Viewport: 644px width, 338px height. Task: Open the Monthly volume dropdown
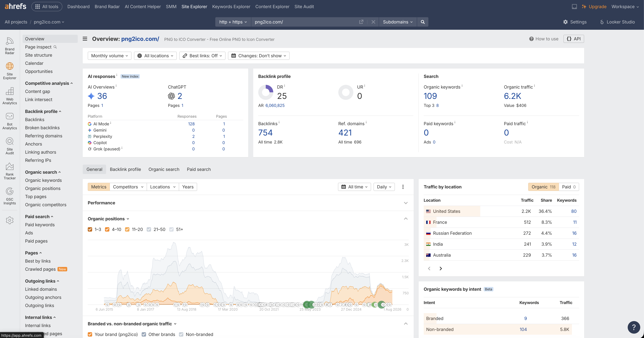click(x=110, y=56)
